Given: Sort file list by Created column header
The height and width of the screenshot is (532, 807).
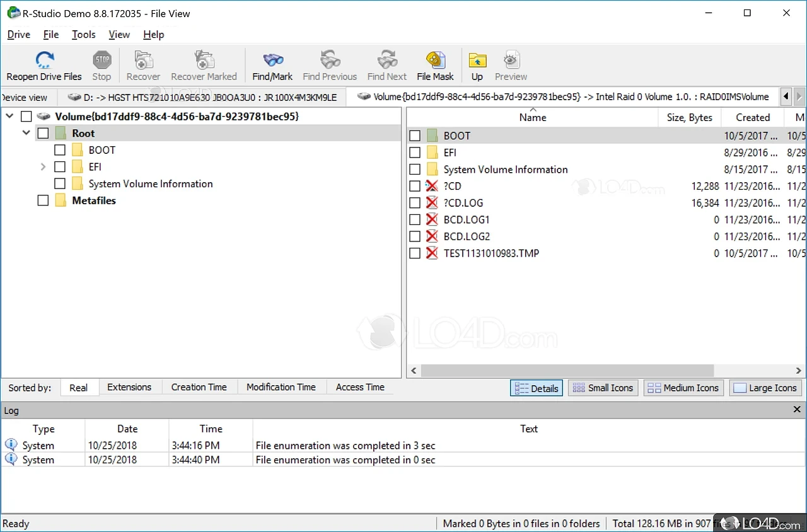Looking at the screenshot, I should click(x=753, y=117).
